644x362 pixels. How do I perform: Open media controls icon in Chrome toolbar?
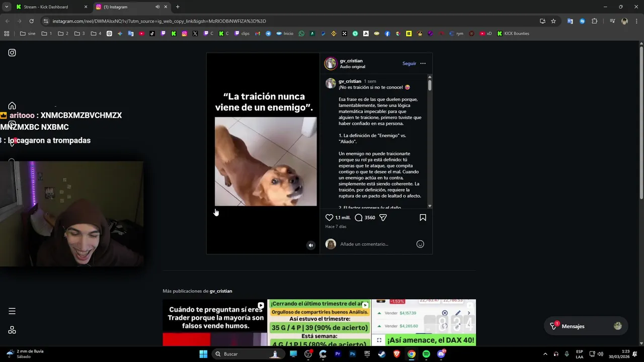[612, 21]
